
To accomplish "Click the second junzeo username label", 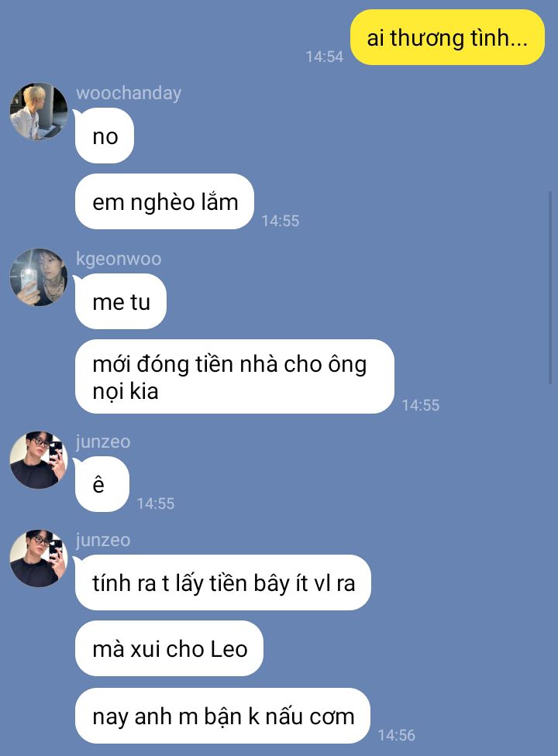I will tap(103, 540).
